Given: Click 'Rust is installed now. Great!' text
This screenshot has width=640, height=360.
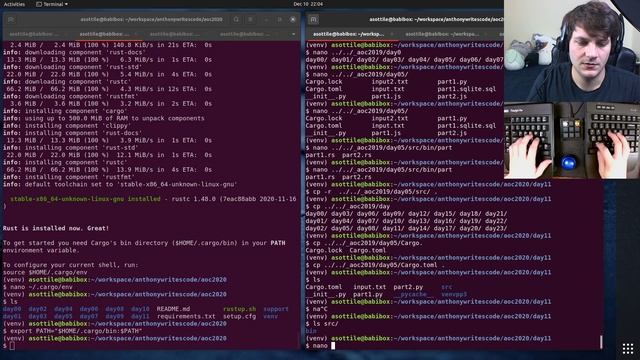Looking at the screenshot, I should [56, 228].
